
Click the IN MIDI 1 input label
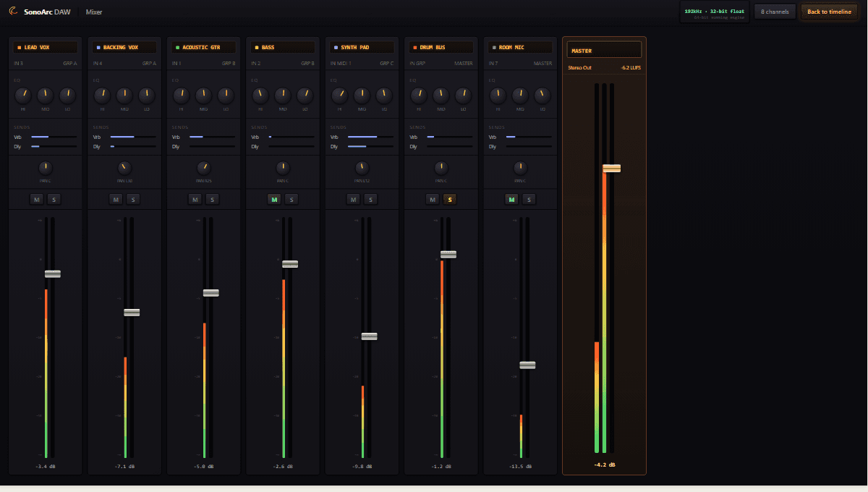[x=341, y=64]
